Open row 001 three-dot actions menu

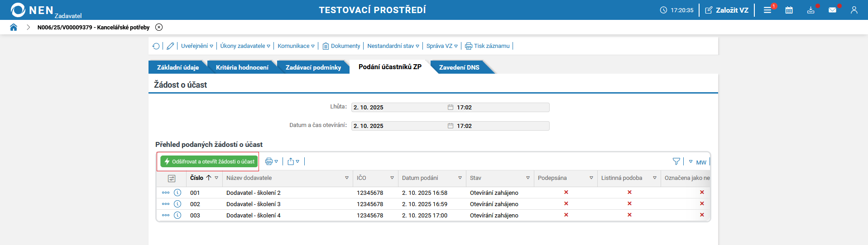coord(166,193)
